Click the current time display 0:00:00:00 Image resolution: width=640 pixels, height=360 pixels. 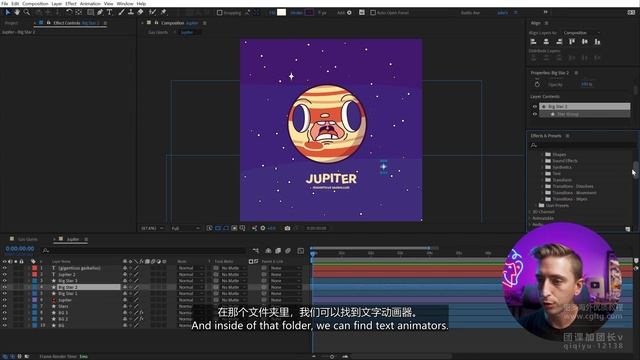(x=20, y=249)
